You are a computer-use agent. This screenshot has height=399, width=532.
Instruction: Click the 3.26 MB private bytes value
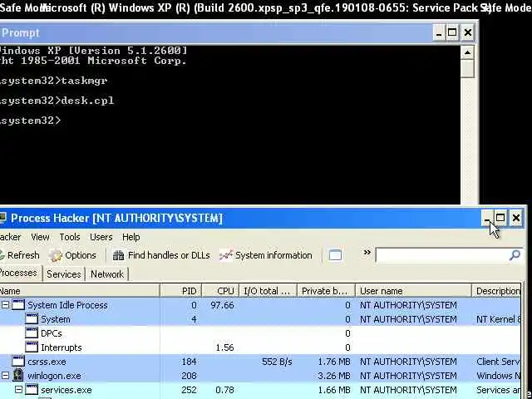tap(334, 376)
